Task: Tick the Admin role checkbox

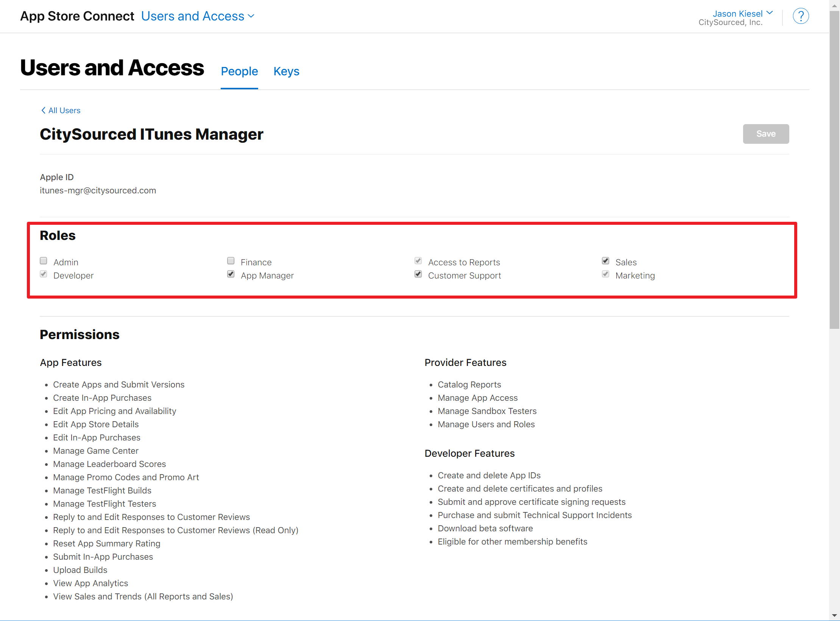Action: pos(44,261)
